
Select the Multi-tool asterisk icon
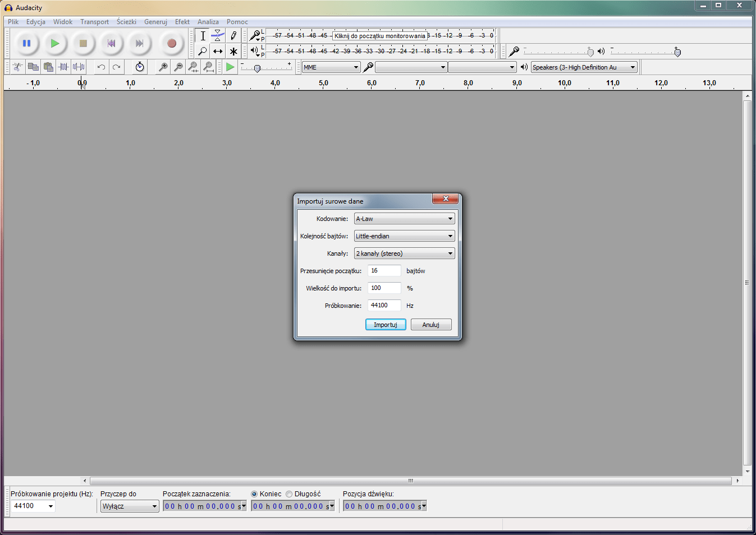pyautogui.click(x=233, y=51)
